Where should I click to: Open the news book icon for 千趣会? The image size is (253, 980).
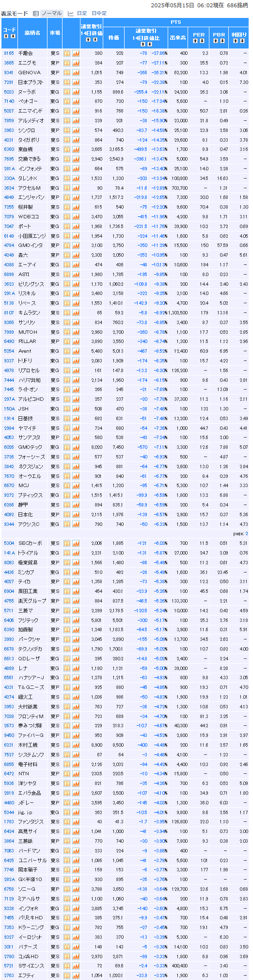point(67,53)
